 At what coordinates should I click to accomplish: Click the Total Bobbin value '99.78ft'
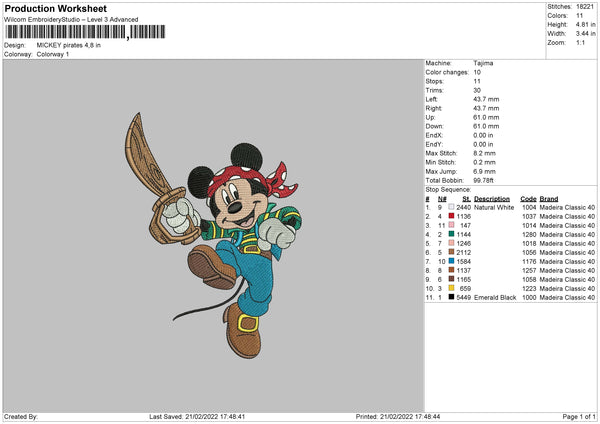coord(483,180)
